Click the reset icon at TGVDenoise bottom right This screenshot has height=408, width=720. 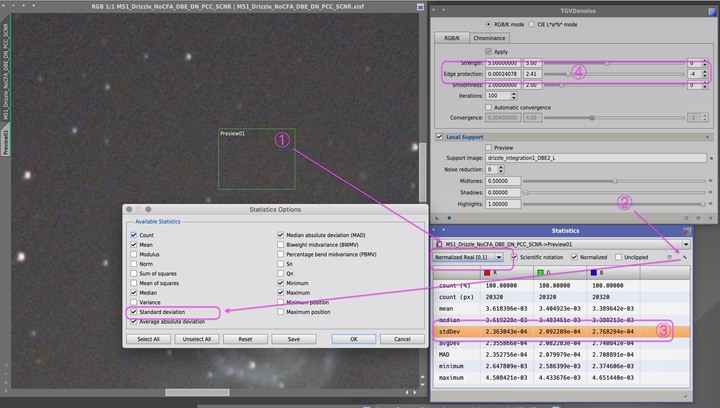711,218
